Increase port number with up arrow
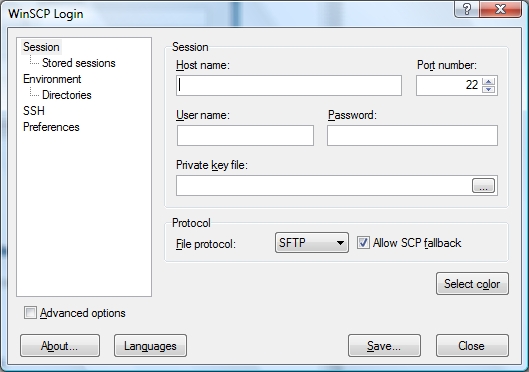The width and height of the screenshot is (529, 372). (489, 81)
